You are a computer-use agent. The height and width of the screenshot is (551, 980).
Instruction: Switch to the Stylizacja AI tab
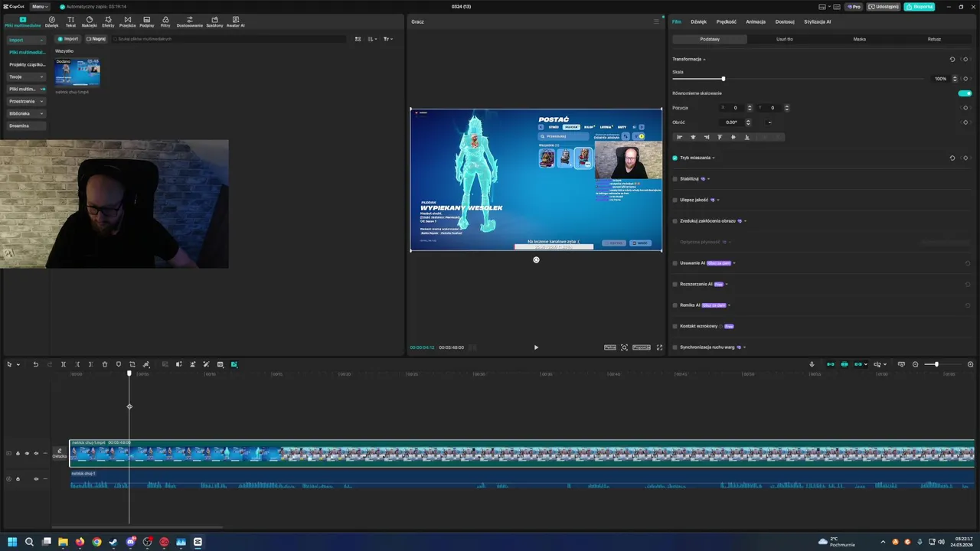point(817,21)
